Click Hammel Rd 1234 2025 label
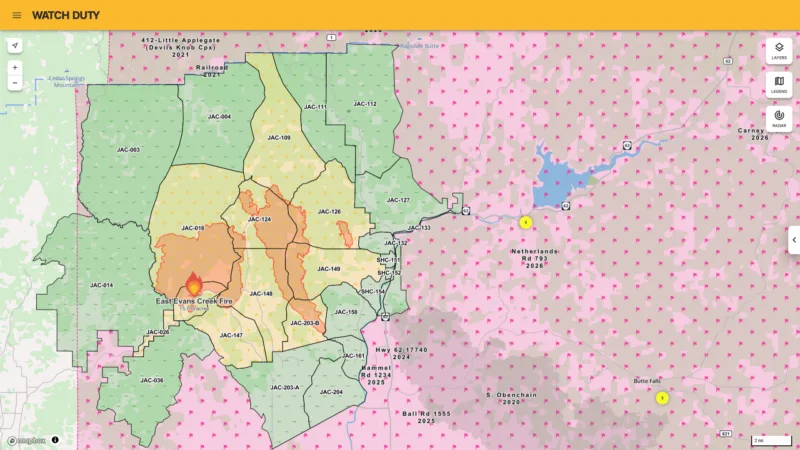This screenshot has width=800, height=450. click(376, 375)
